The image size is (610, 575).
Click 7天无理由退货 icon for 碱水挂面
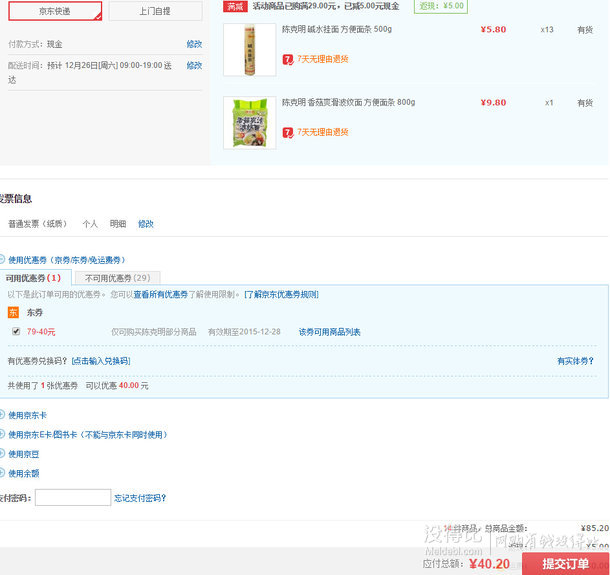[x=288, y=60]
